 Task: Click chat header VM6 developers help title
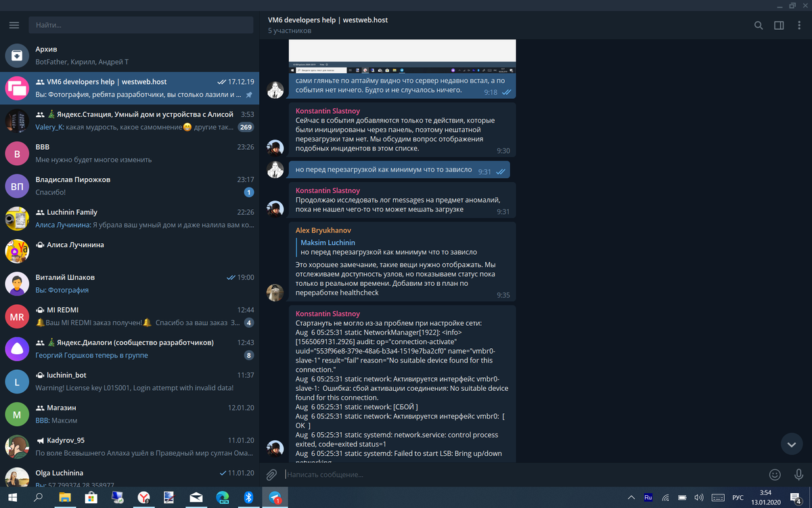(328, 20)
